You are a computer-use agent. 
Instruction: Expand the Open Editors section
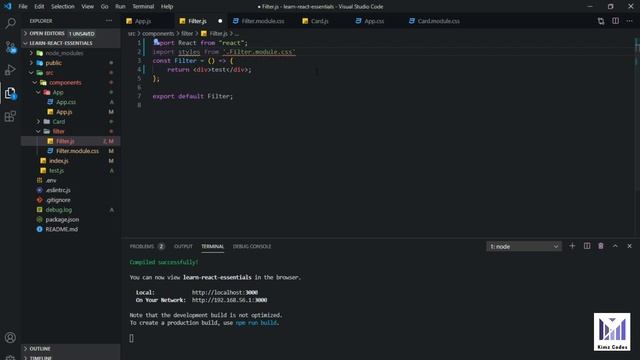(x=71, y=33)
